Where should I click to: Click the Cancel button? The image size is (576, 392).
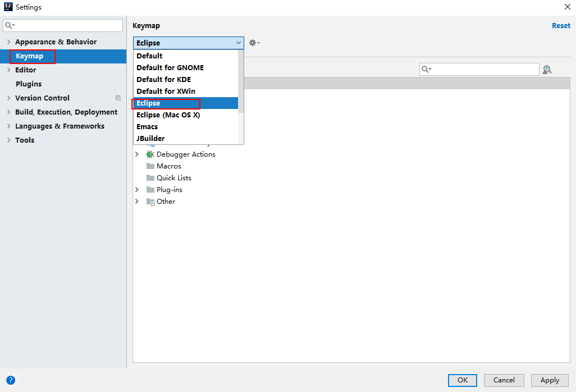504,380
